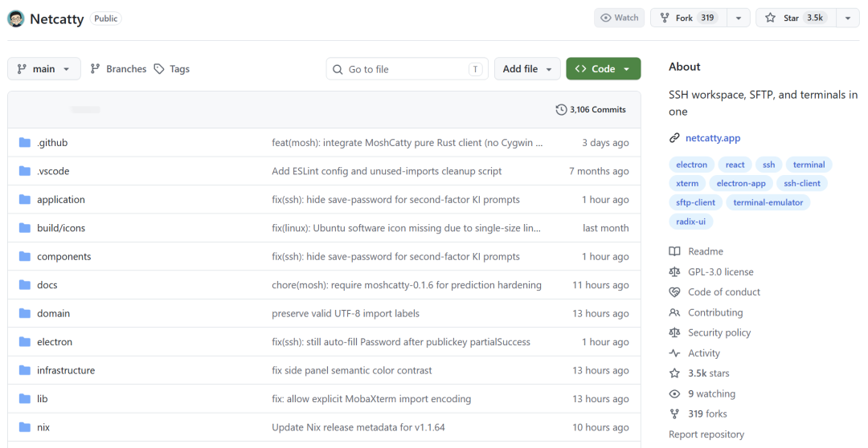
Task: Click the Watch button
Action: [x=620, y=18]
